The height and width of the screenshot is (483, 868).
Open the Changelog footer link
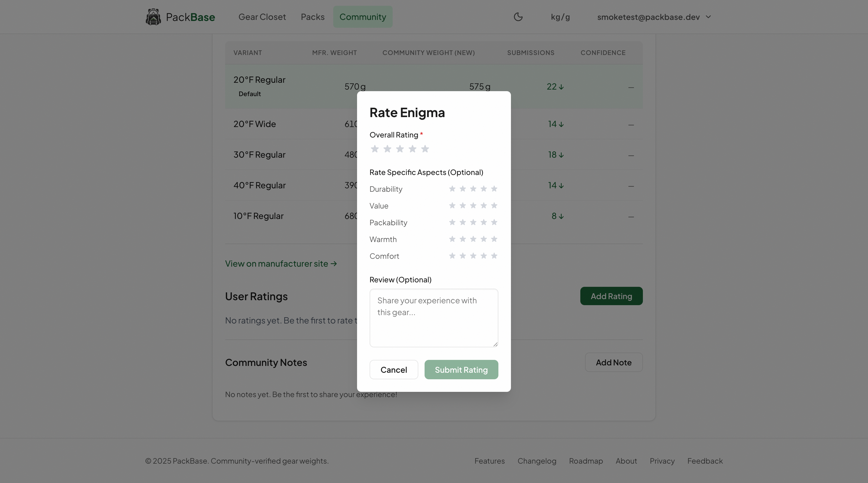pos(537,461)
